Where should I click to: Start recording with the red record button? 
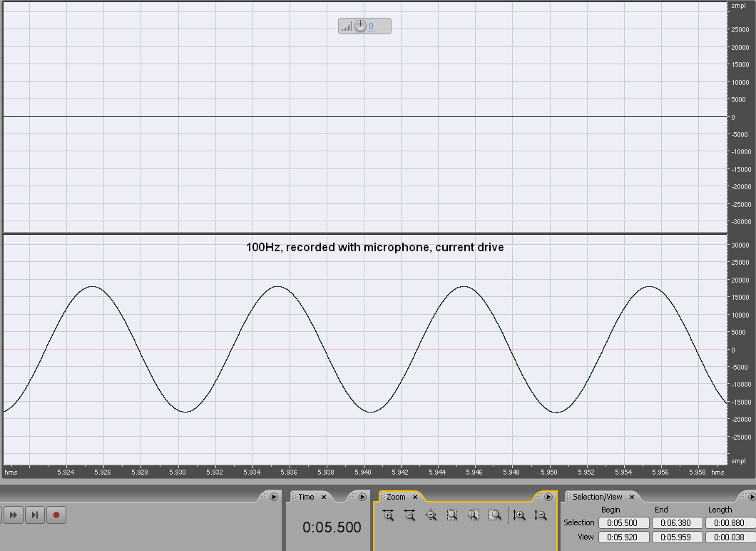click(56, 515)
